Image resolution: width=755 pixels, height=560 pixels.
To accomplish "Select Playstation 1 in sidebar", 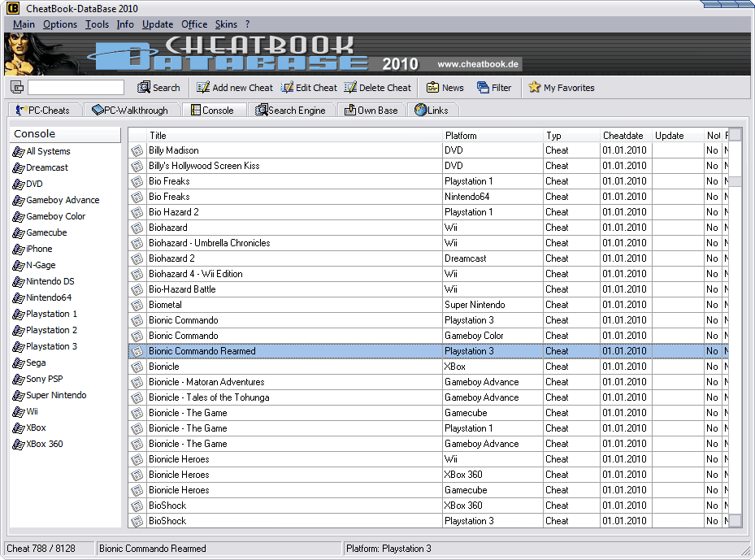I will pyautogui.click(x=45, y=314).
